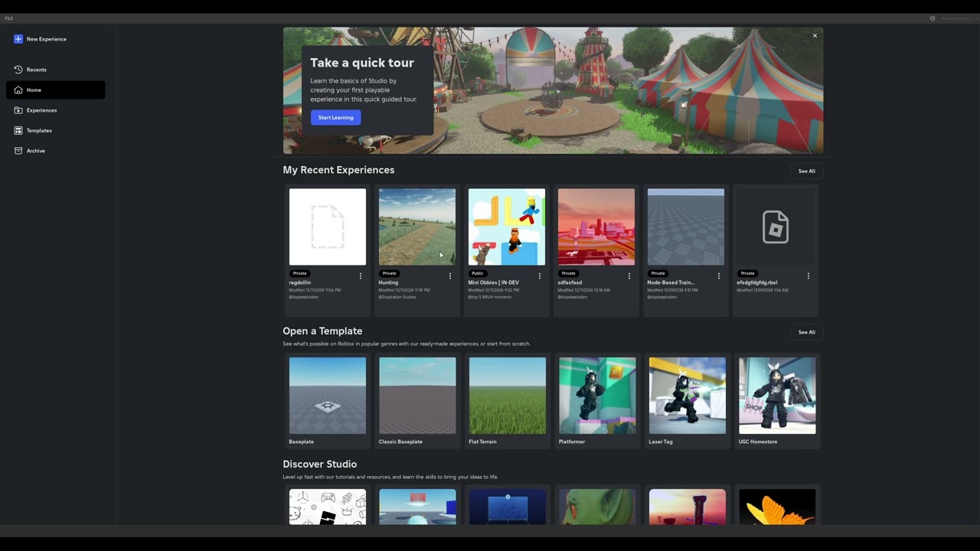The height and width of the screenshot is (551, 980).
Task: Click the Public badge on Mini Obbies
Action: 478,273
